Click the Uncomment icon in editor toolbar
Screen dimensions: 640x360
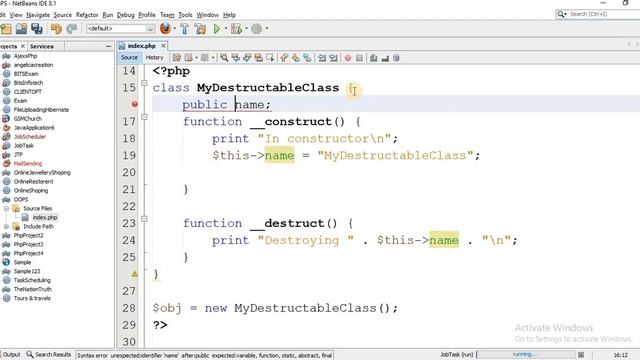pos(385,58)
